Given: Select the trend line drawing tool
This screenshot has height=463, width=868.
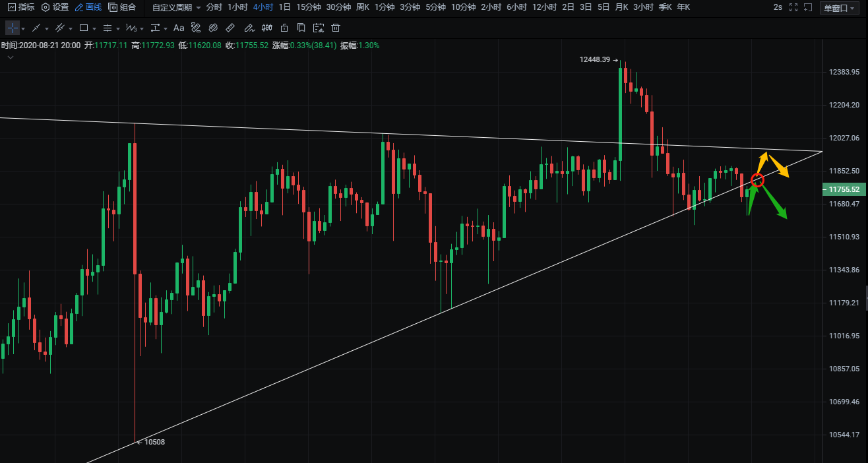Looking at the screenshot, I should (x=37, y=28).
